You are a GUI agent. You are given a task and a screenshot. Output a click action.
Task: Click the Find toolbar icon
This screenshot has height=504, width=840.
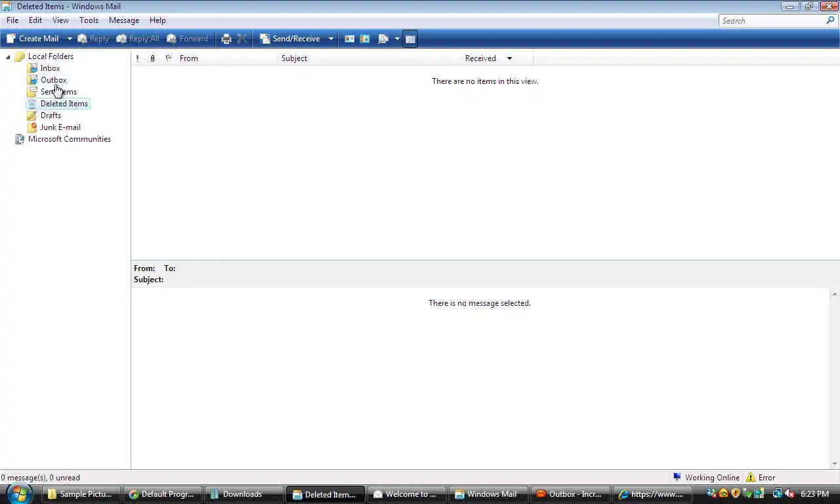tap(383, 39)
